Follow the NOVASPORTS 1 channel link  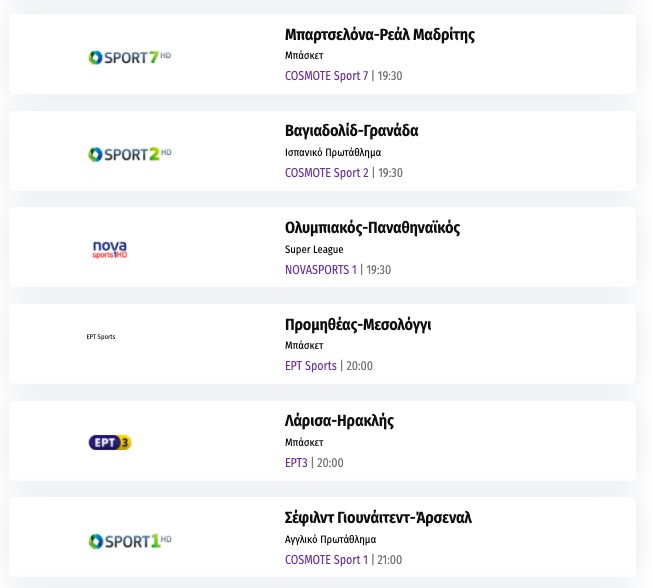point(320,270)
